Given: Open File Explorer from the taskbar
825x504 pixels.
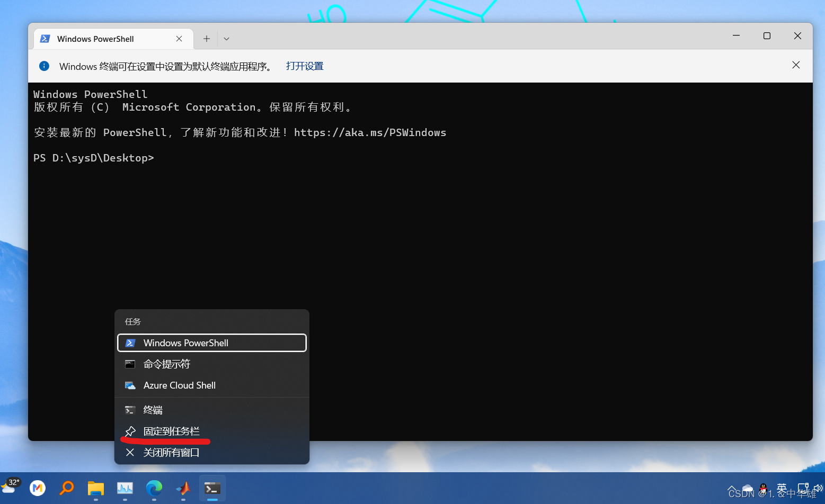Looking at the screenshot, I should pos(96,488).
